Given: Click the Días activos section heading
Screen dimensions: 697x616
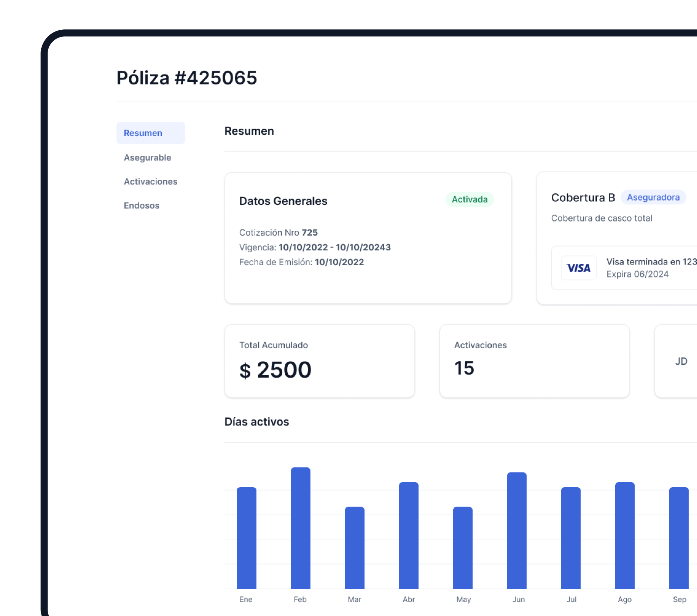Looking at the screenshot, I should point(256,421).
